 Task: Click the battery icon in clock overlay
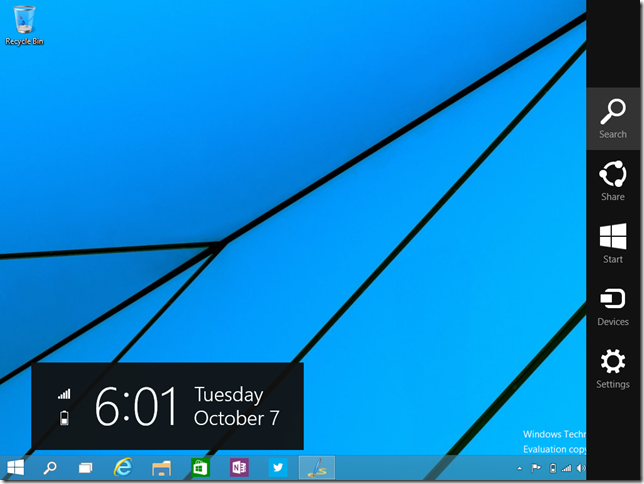[64, 418]
